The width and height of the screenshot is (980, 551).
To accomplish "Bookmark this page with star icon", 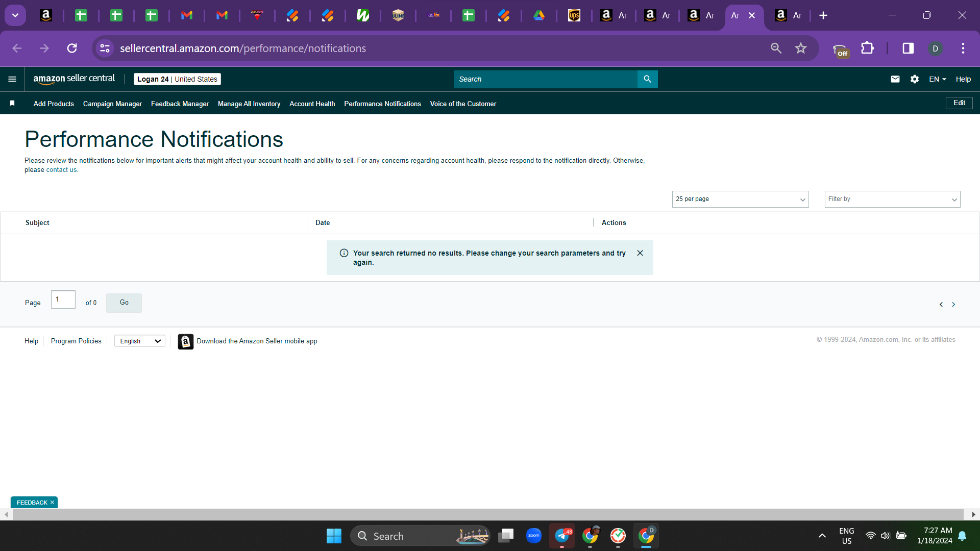I will (x=800, y=48).
